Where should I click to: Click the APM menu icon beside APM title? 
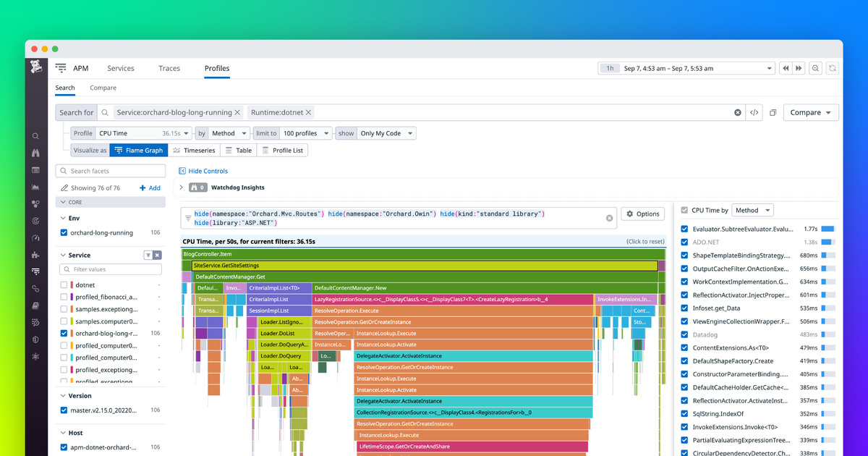pyautogui.click(x=61, y=68)
